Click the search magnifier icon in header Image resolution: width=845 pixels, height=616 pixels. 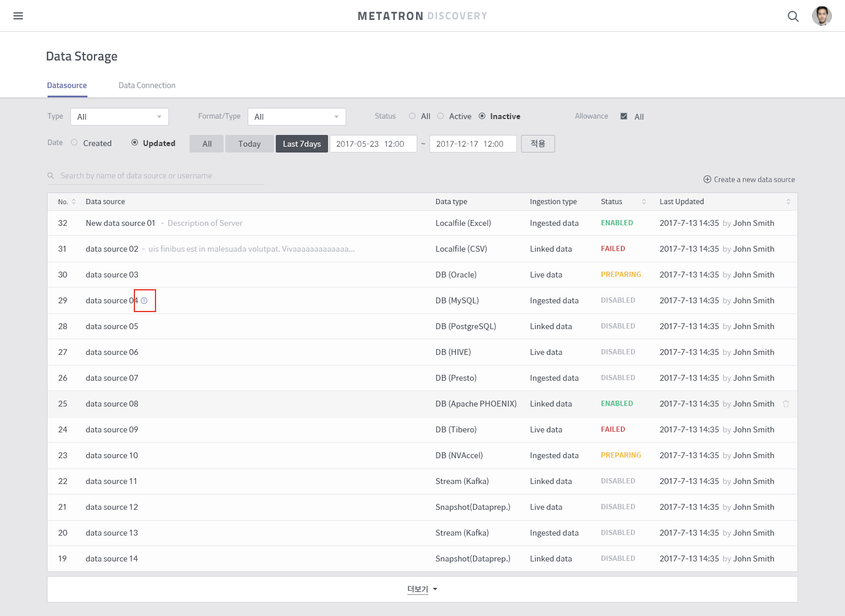click(793, 16)
